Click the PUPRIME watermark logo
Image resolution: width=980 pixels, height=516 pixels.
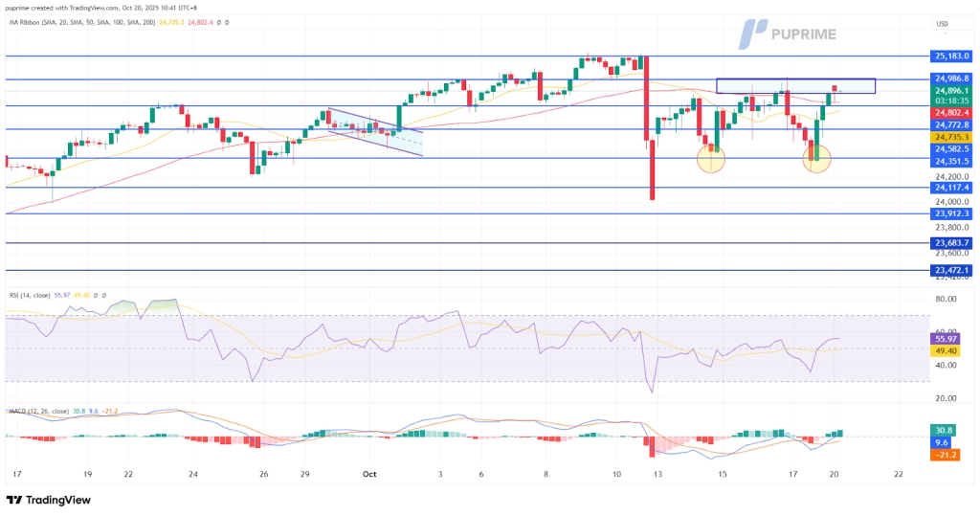point(788,34)
